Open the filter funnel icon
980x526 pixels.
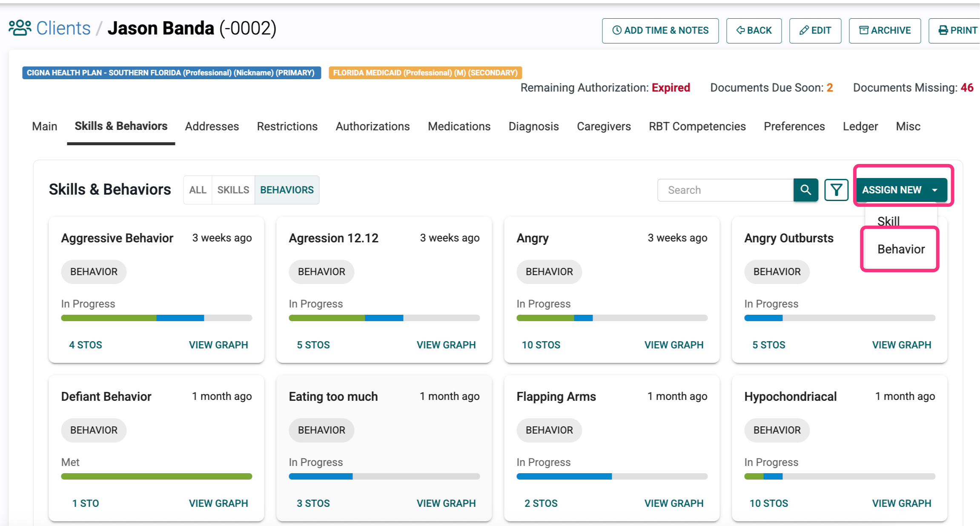836,190
